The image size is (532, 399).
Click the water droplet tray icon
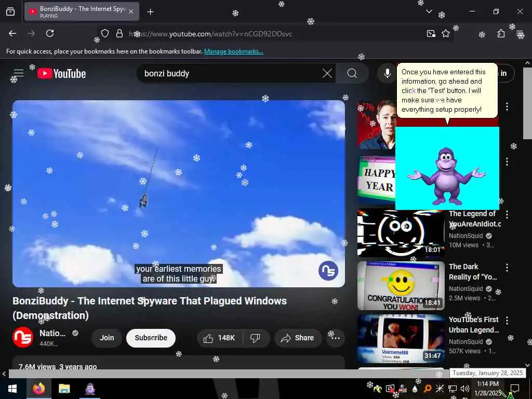[415, 389]
